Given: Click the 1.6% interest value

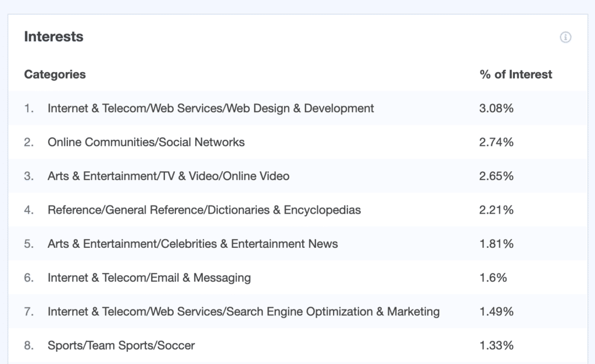Looking at the screenshot, I should pyautogui.click(x=493, y=277).
